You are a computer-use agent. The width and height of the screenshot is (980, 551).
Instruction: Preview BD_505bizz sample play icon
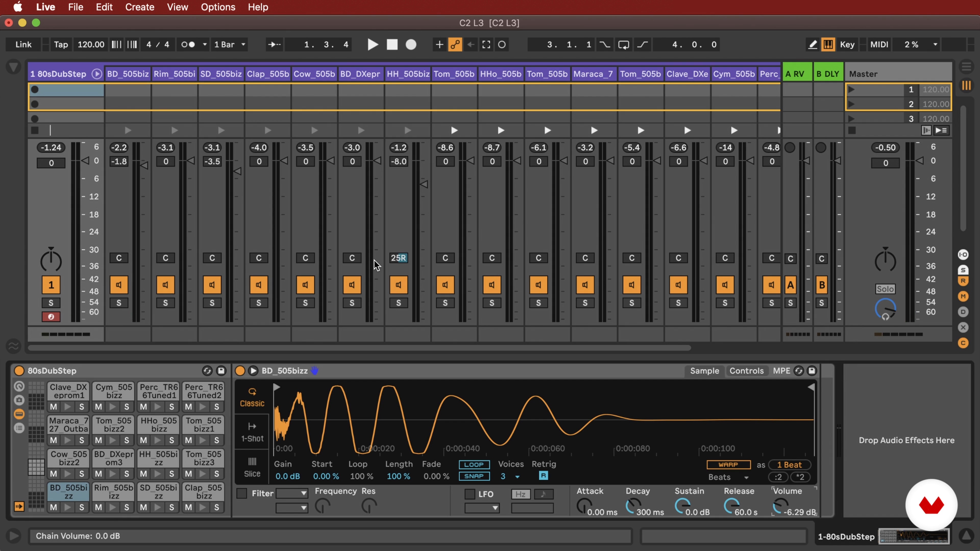253,371
